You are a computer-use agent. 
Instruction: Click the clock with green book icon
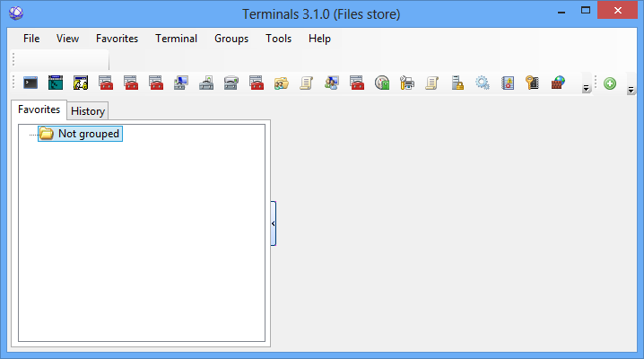pyautogui.click(x=382, y=83)
